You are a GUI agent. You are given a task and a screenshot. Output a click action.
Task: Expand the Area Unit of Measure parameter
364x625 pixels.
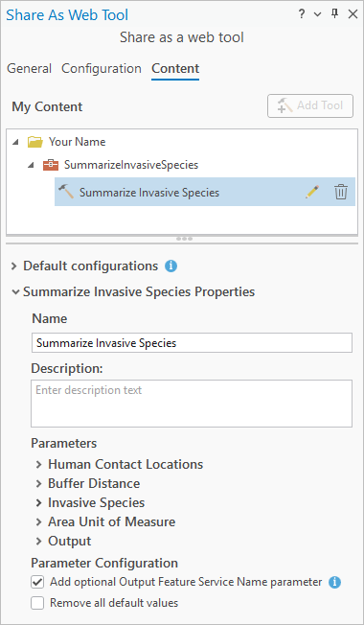38,521
